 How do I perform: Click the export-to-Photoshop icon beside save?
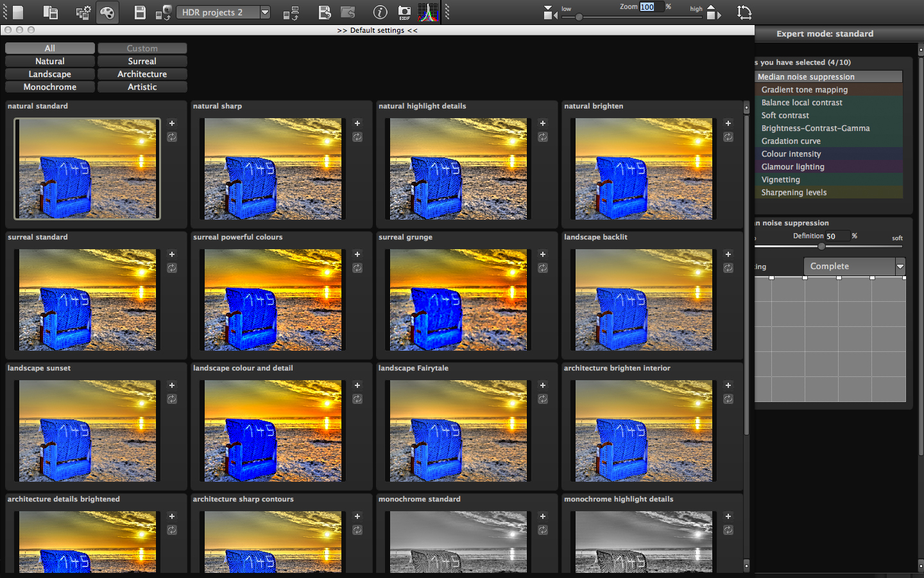164,12
